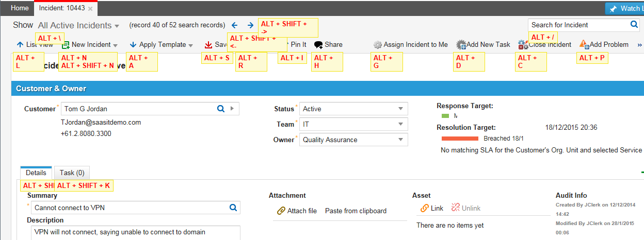
Task: Click the Customer field search magnifier
Action: 220,109
